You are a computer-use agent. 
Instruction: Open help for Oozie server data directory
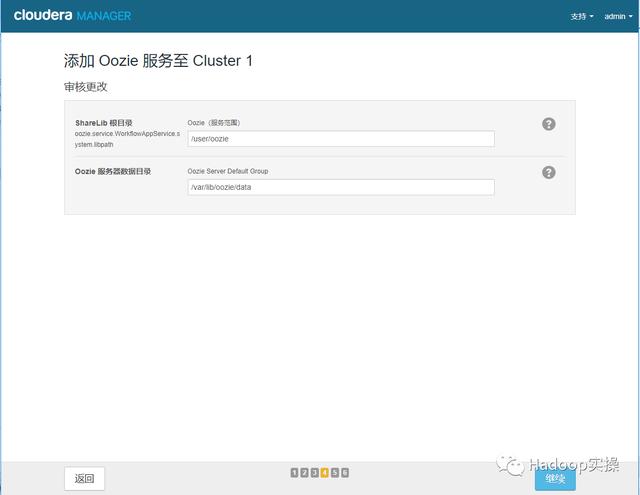(x=549, y=172)
